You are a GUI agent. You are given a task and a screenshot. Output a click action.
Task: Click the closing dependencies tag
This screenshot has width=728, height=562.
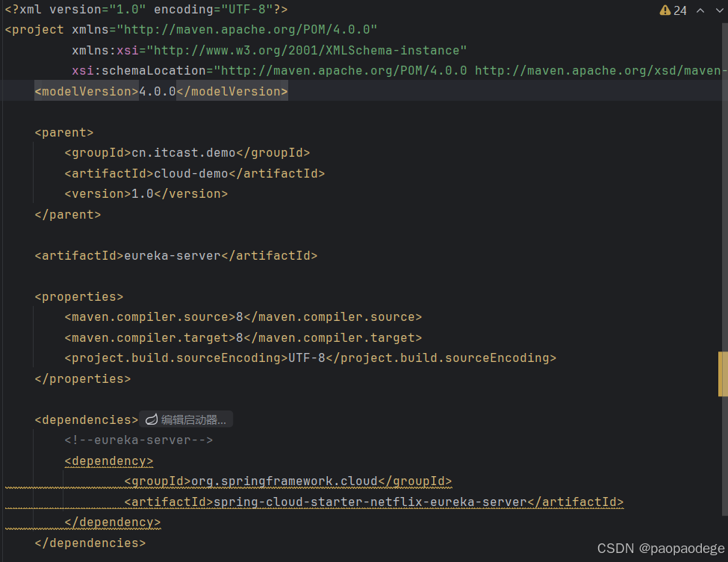tap(90, 543)
